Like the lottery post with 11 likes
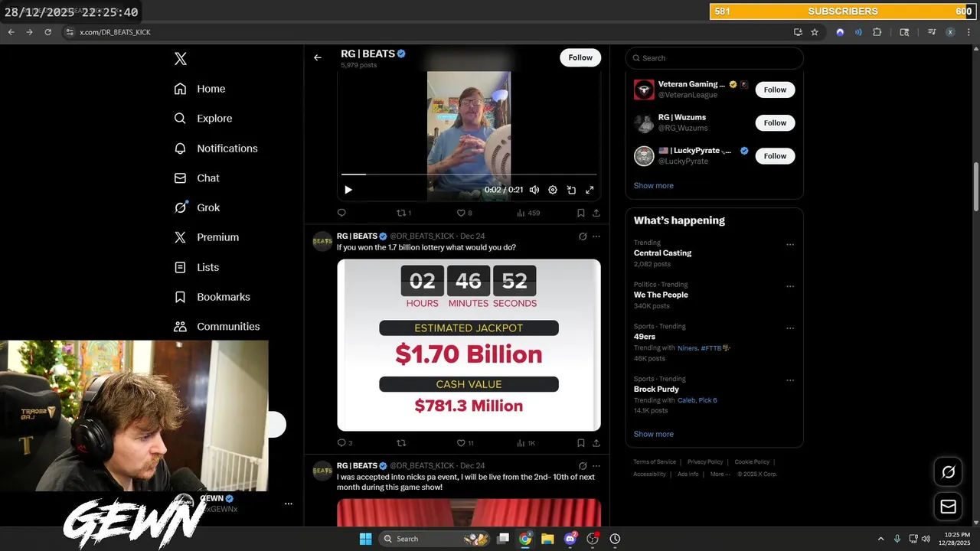The height and width of the screenshot is (551, 980). pos(465,443)
